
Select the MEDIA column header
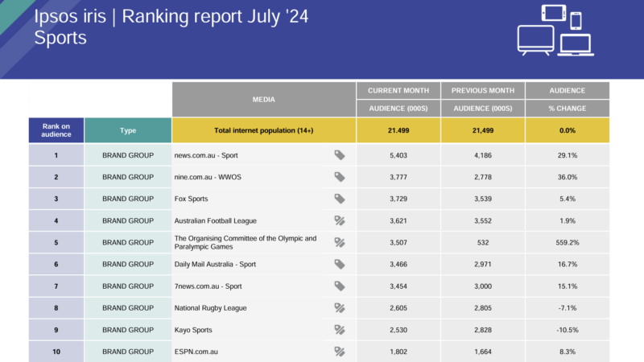click(264, 99)
